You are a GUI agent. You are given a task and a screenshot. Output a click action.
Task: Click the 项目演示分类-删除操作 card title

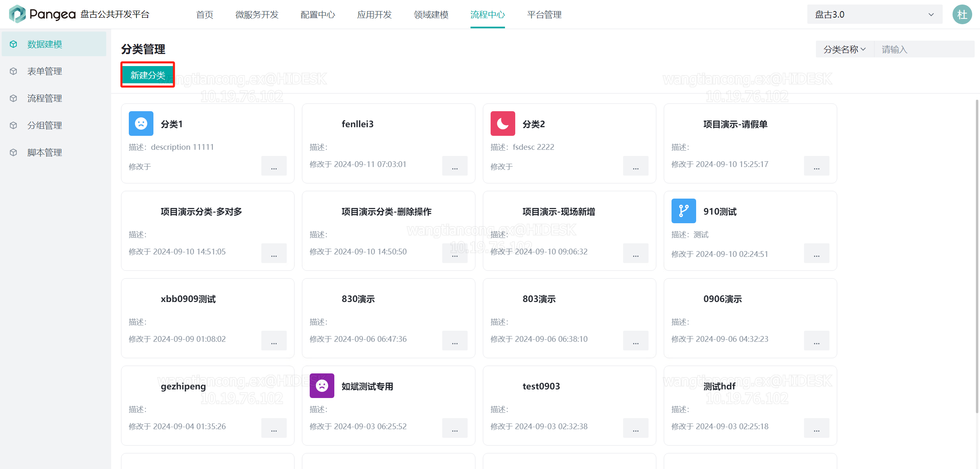click(387, 211)
